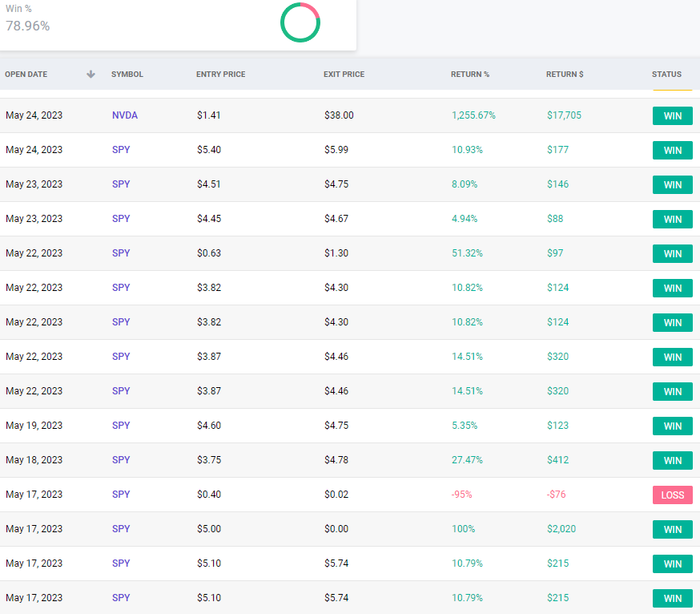Select the $2,020 return value
The width and height of the screenshot is (700, 614).
[x=561, y=529]
